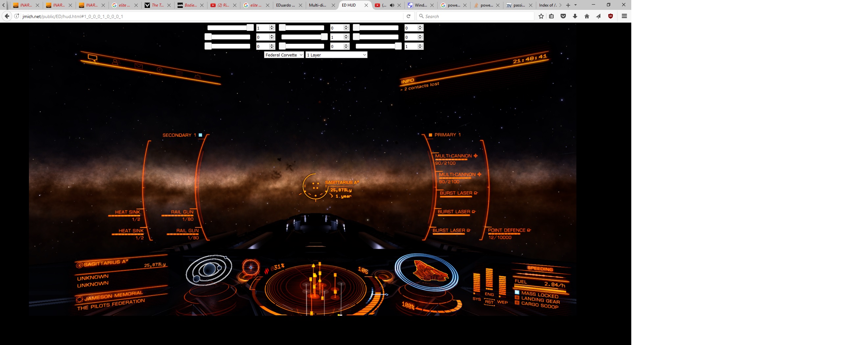Click the orbit lines target hologram in HUD

click(x=208, y=270)
